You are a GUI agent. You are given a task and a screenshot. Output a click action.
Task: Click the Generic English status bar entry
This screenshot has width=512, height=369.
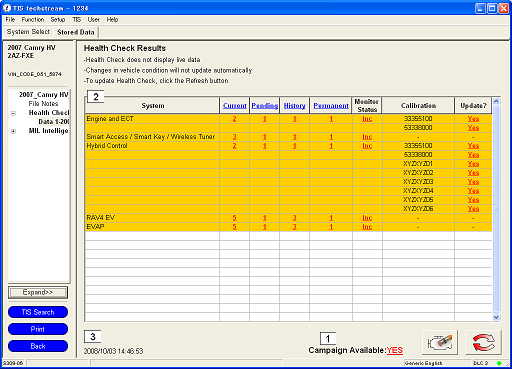(x=423, y=363)
